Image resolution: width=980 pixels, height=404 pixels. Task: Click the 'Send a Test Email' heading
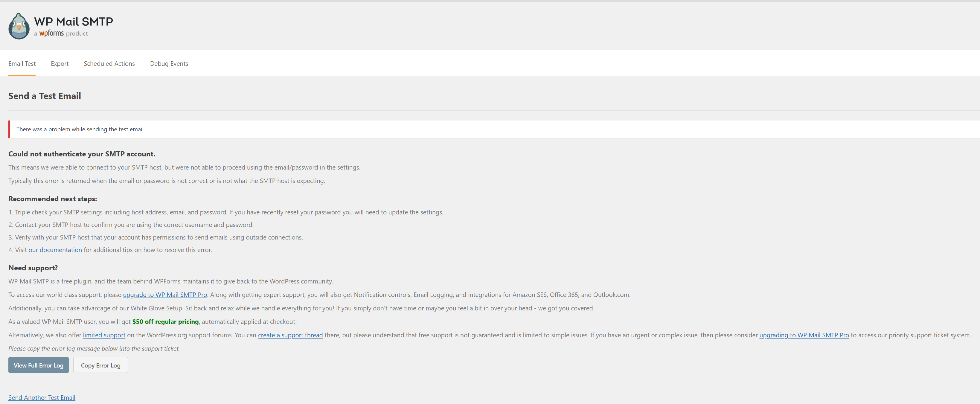45,96
